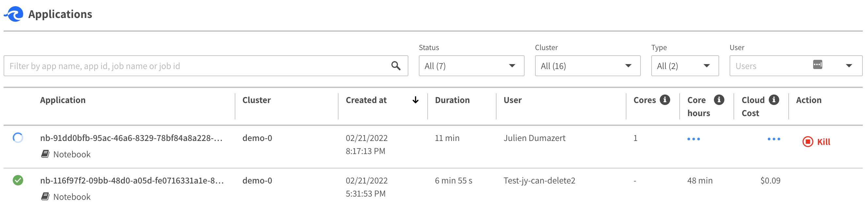Sort by the Duration column header

coord(452,100)
